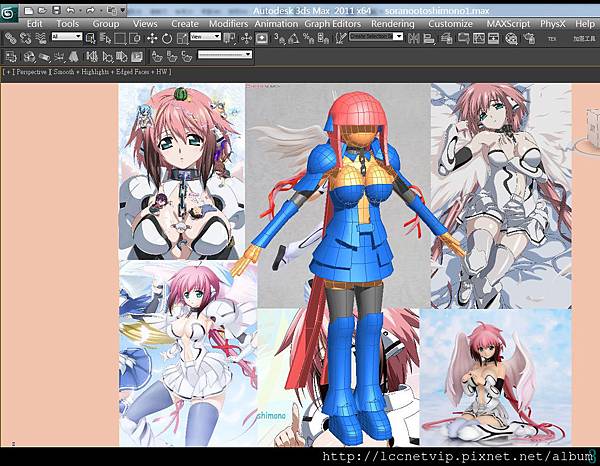This screenshot has height=466, width=600.
Task: Activate the Select and Link tool
Action: click(10, 38)
